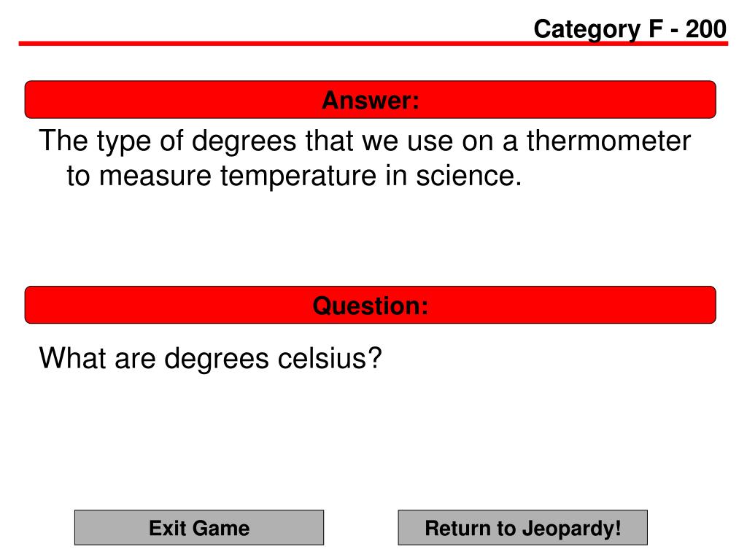Click the Exit Game button
747x560 pixels.
[x=199, y=528]
